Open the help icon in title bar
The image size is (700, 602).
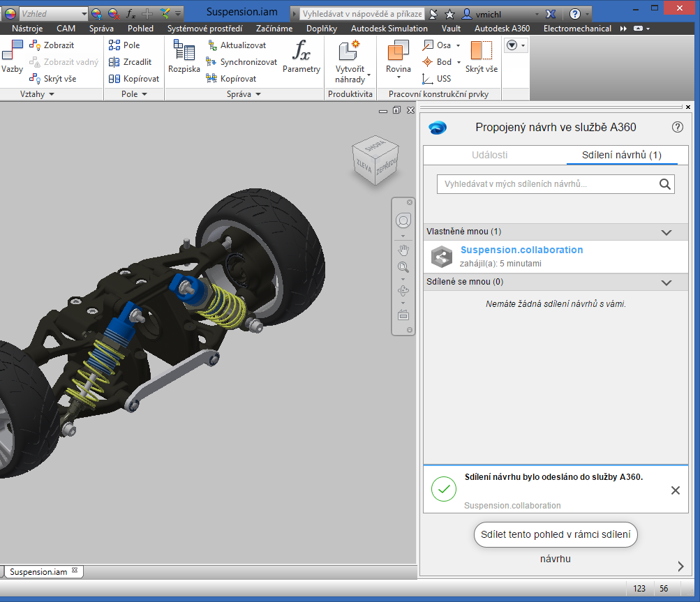(x=574, y=14)
